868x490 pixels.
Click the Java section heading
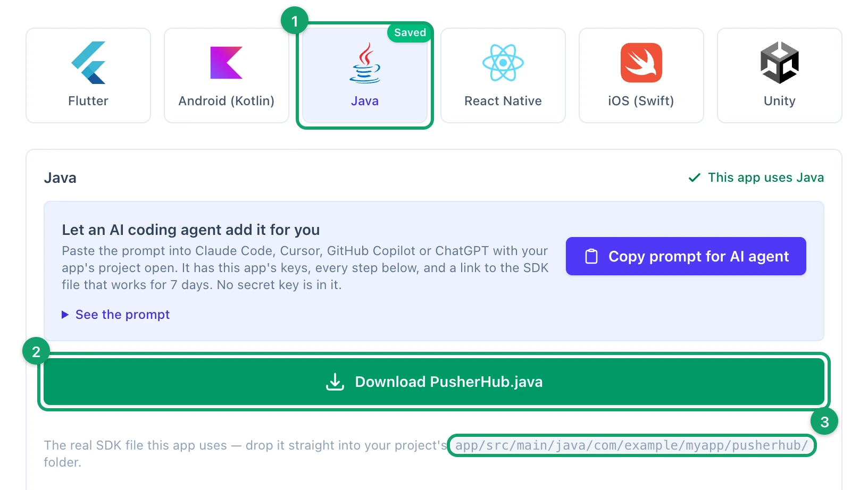click(x=60, y=178)
